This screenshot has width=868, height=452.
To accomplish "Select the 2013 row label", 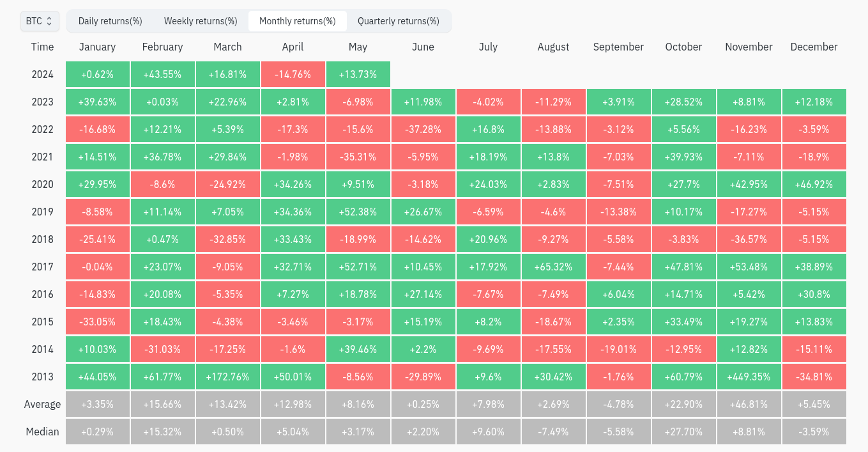I will tap(43, 377).
